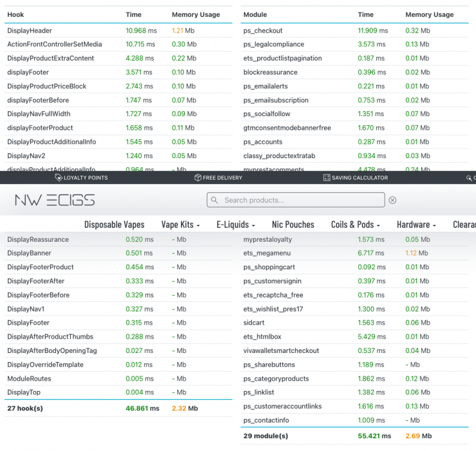Viewport: 476px width, 451px height.
Task: Open Disposable Vapes menu item
Action: coord(114,225)
